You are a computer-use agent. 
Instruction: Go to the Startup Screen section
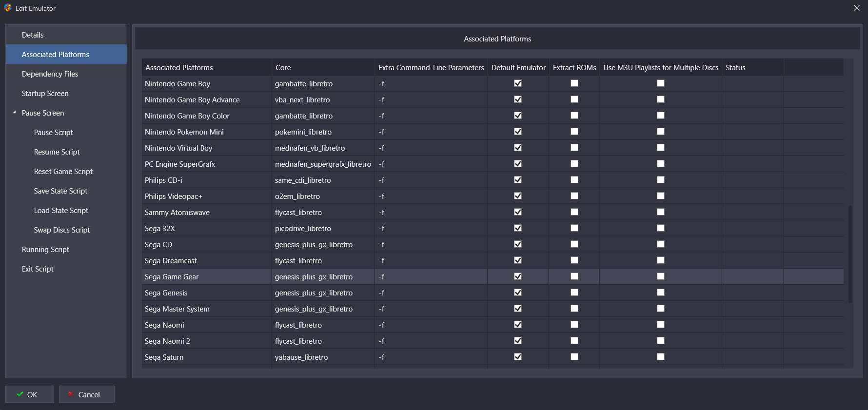(66, 94)
